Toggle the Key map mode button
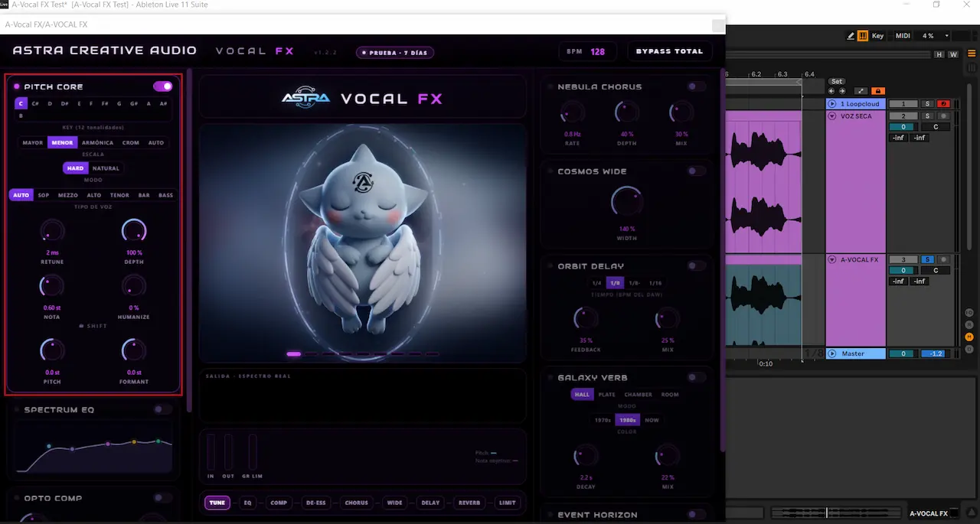Image resolution: width=980 pixels, height=524 pixels. click(x=877, y=36)
